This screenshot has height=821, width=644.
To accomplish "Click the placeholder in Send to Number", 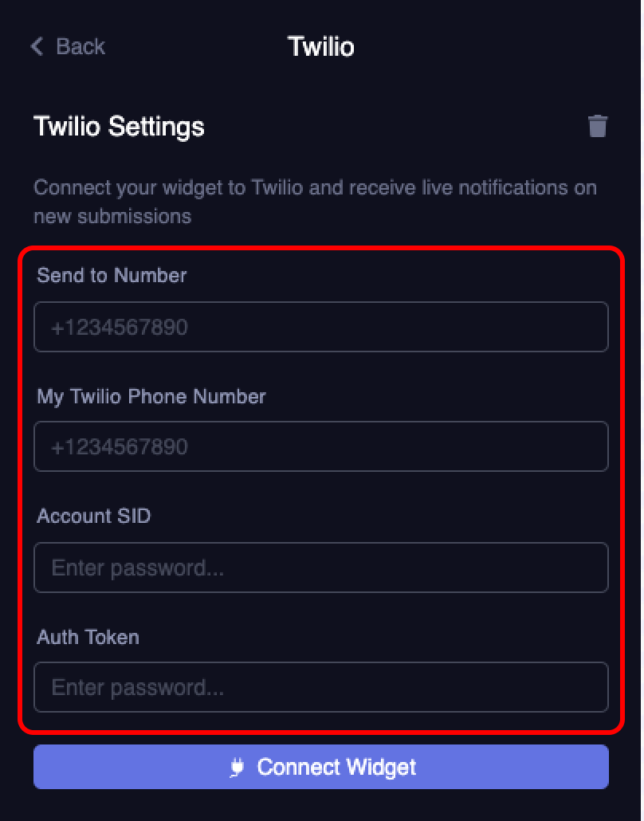I will (120, 327).
